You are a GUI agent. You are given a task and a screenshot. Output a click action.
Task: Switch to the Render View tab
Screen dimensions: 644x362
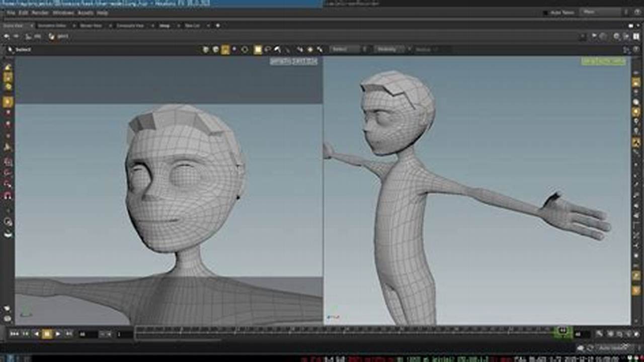pyautogui.click(x=91, y=25)
